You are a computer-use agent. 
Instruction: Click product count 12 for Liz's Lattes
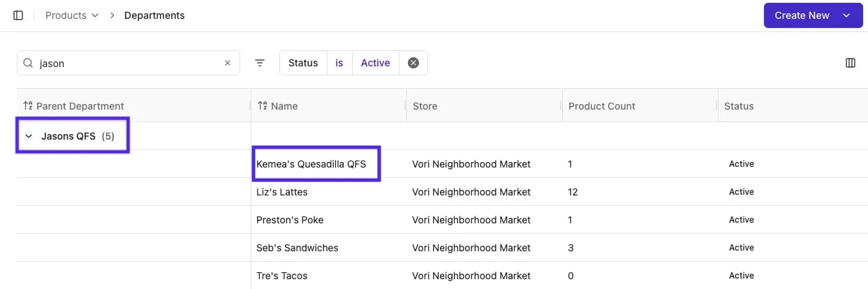point(573,192)
